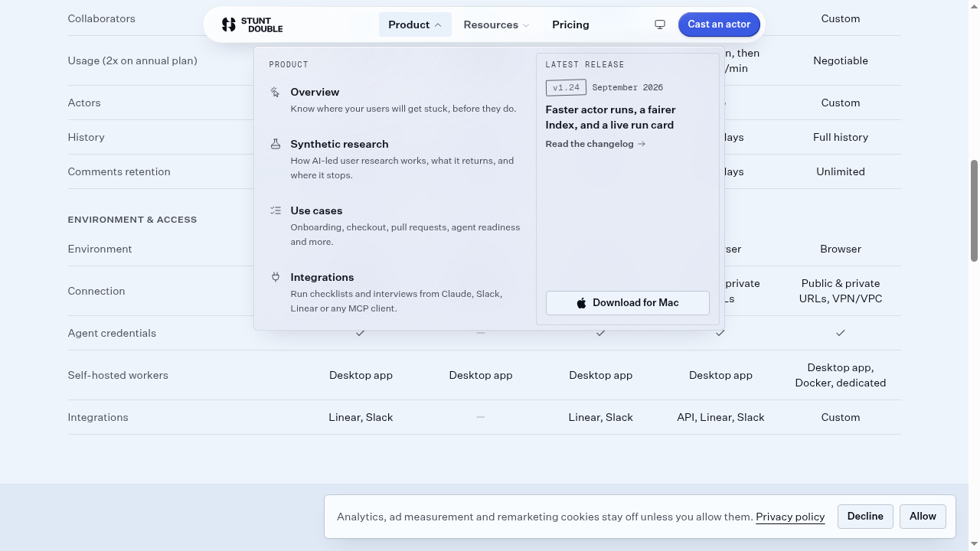Click 'Public & private URLs, VPN/VPC' cell
Viewport: 980px width, 551px height.
(x=841, y=291)
